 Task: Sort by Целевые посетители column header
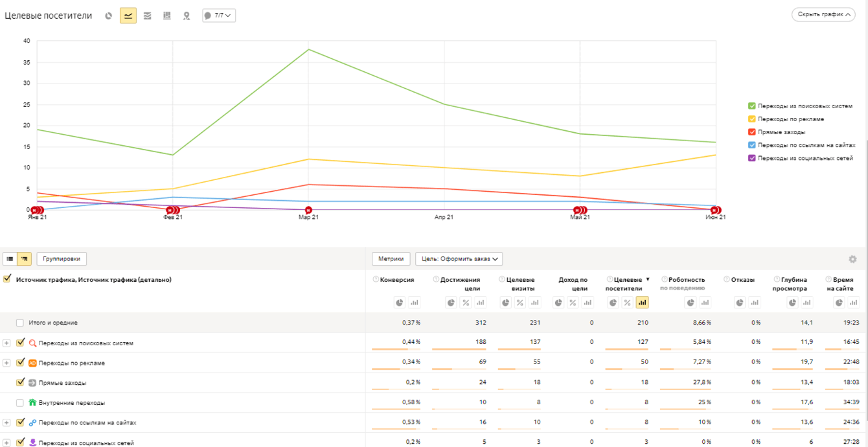coord(624,284)
